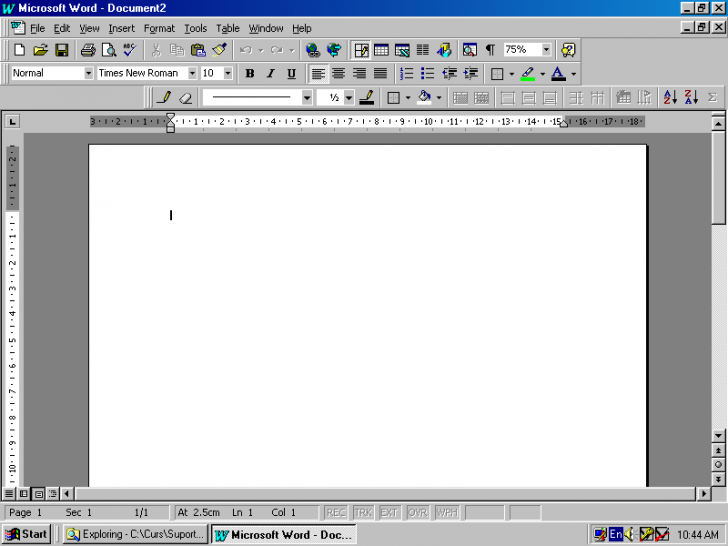Click the Numbering list icon
The height and width of the screenshot is (546, 728).
407,73
